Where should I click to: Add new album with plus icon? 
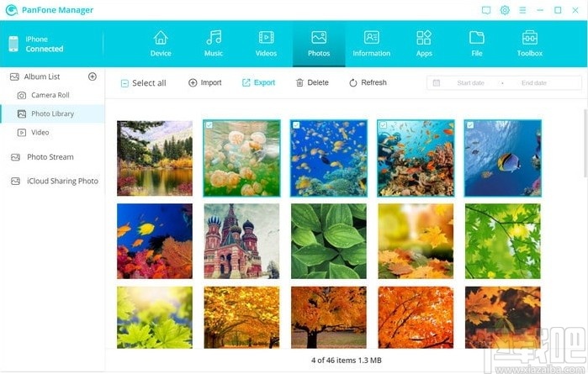click(x=93, y=76)
